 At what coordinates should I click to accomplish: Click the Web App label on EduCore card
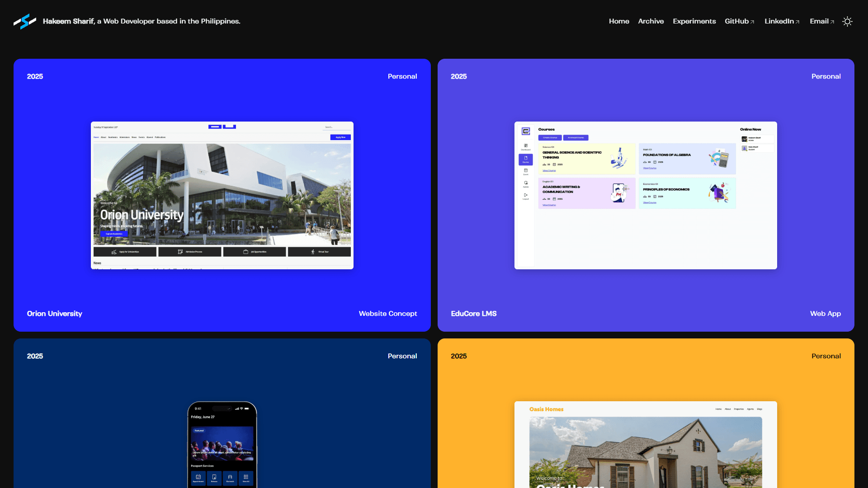[x=825, y=314]
